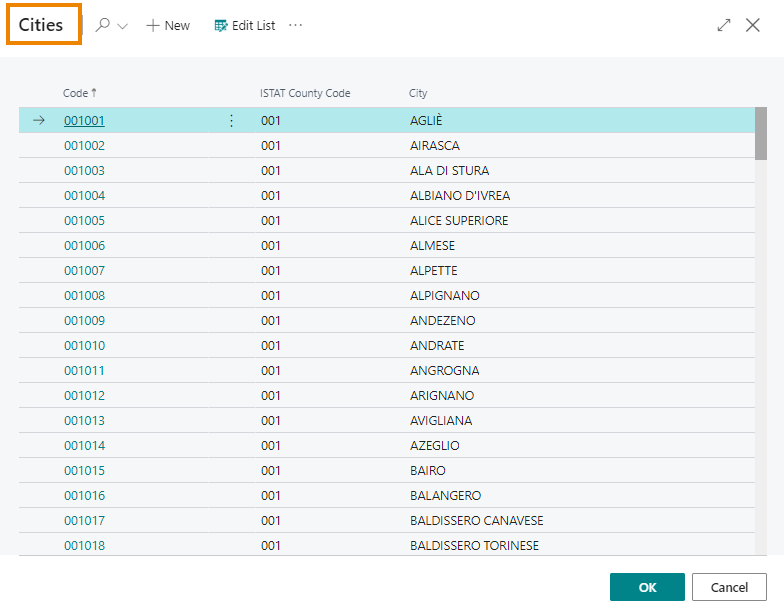Image resolution: width=784 pixels, height=612 pixels.
Task: Click the Cities page title
Action: click(41, 26)
